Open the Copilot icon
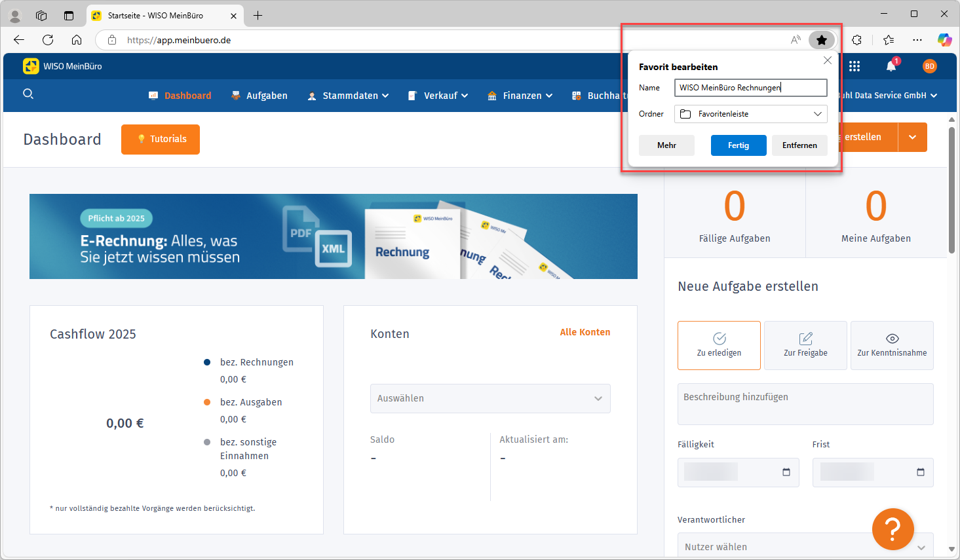Viewport: 960px width, 560px height. [x=944, y=40]
